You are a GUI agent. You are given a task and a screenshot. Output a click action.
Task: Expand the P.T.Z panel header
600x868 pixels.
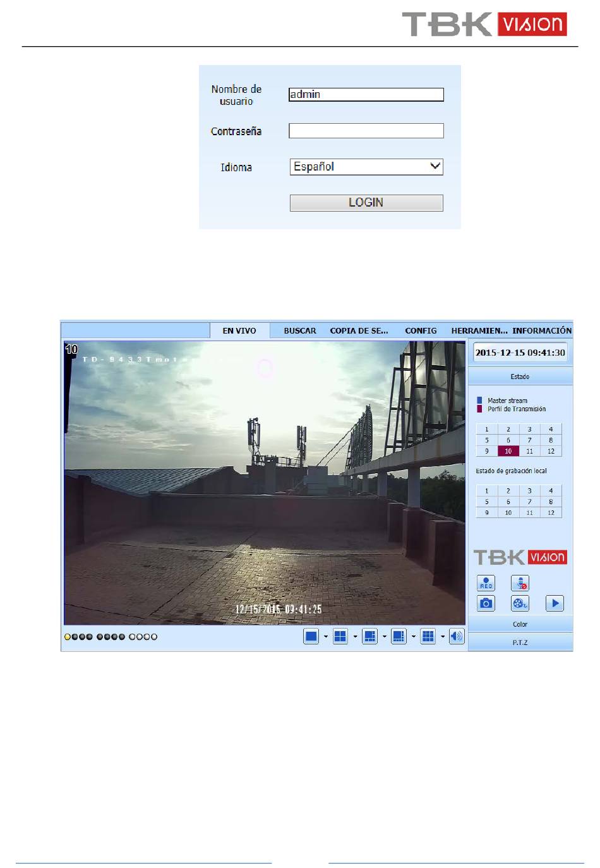520,642
